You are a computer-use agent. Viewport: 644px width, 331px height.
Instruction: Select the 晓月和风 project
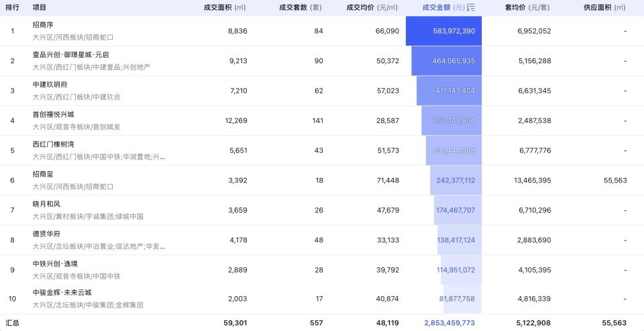click(46, 203)
